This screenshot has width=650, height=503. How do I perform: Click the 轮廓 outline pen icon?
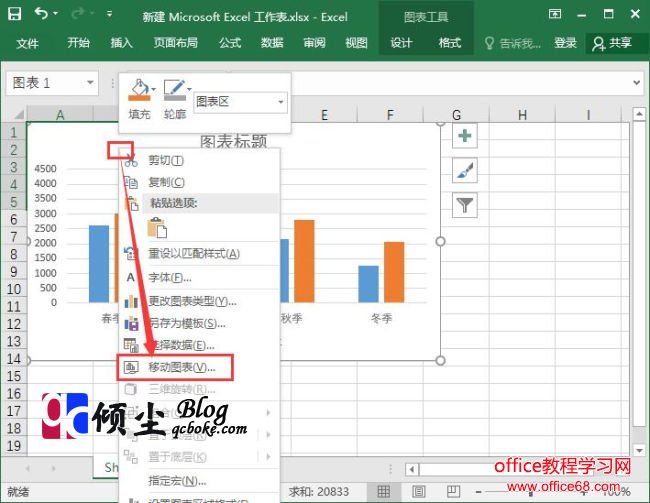(175, 90)
